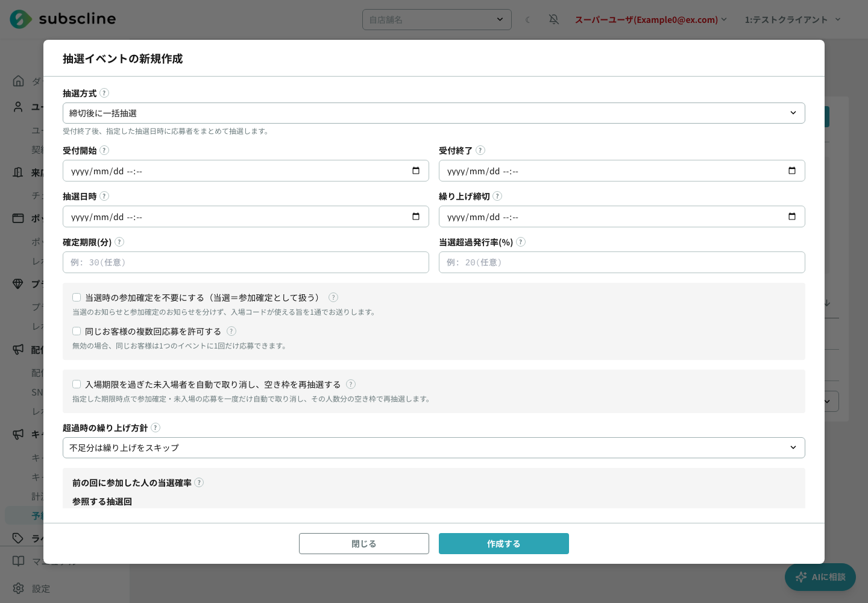Screen dimensions: 868x603
Task: Click help icon beside 前の回に参加した人の当選確率
Action: click(199, 482)
